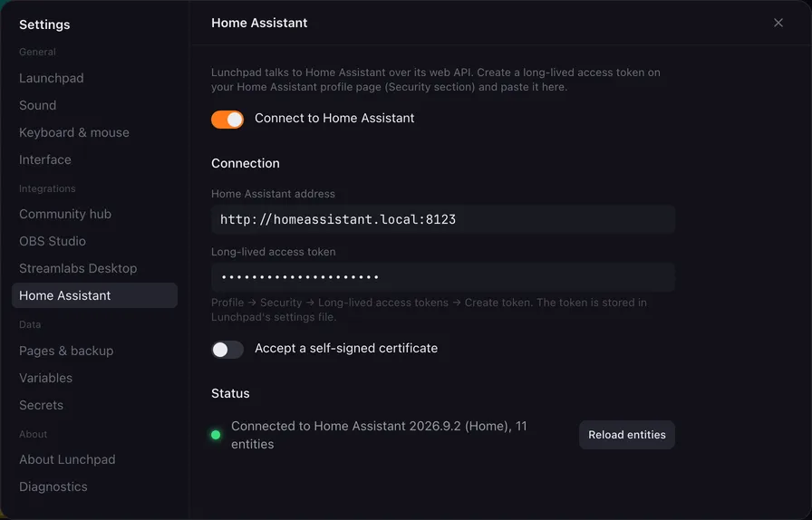Viewport: 812px width, 520px height.
Task: Click the Data sidebar group label
Action: click(x=30, y=324)
